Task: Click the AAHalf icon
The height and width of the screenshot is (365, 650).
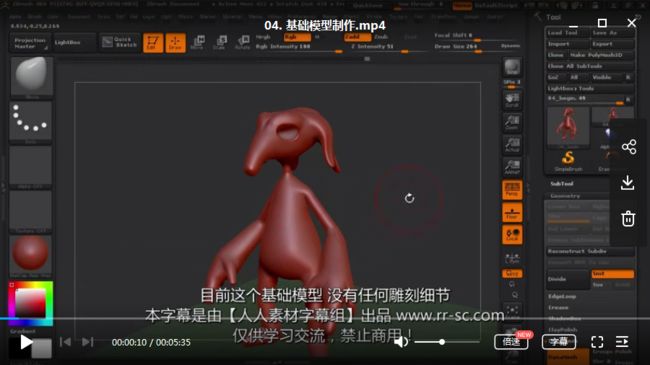Action: pos(512,167)
